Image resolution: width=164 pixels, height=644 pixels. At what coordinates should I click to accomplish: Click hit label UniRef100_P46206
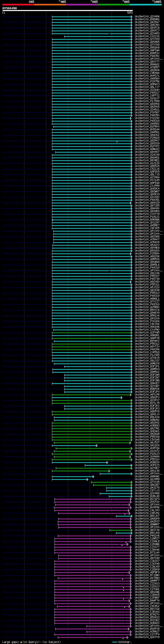pyautogui.click(x=147, y=536)
